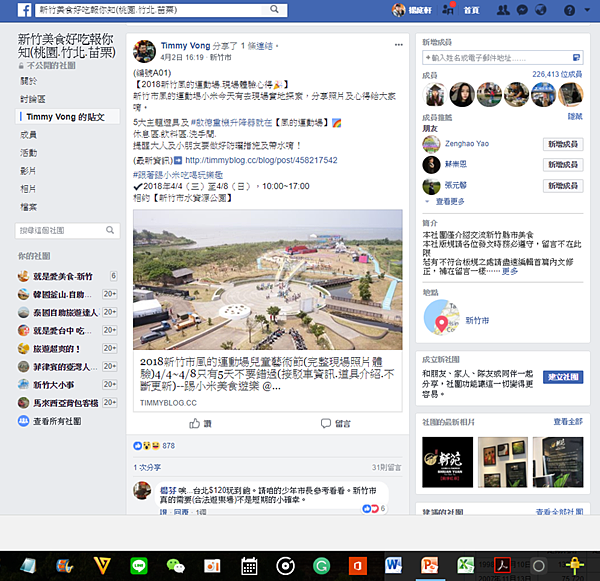Select Timmy Vong 的貼文 sidebar item
Image resolution: width=600 pixels, height=581 pixels.
tap(68, 117)
